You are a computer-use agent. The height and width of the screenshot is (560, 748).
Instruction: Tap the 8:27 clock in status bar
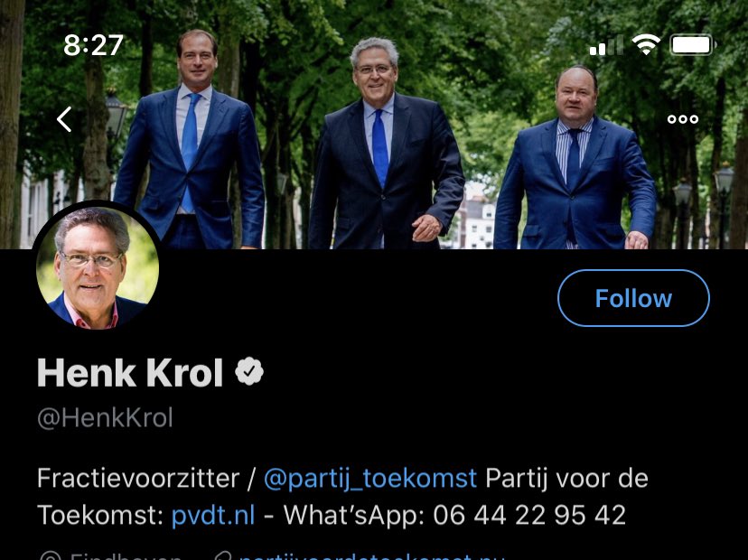click(x=94, y=45)
